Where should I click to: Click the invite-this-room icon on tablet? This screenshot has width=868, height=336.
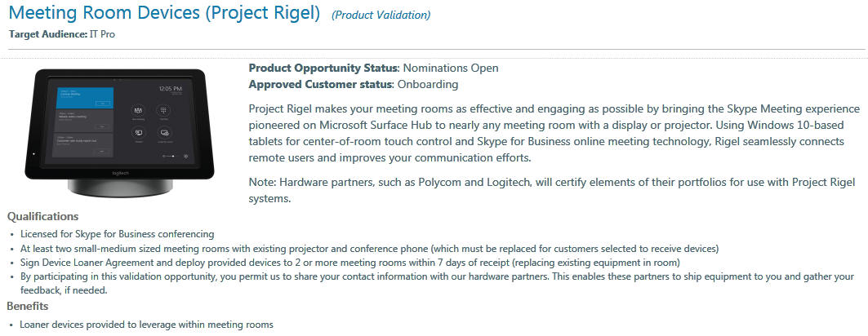pos(164,133)
